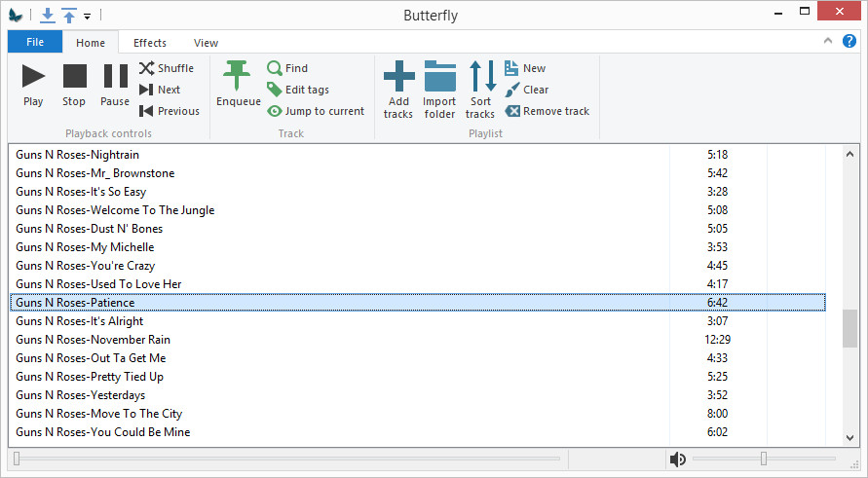Start playback with the Play button
Viewport: 868px width, 478px height.
33,85
